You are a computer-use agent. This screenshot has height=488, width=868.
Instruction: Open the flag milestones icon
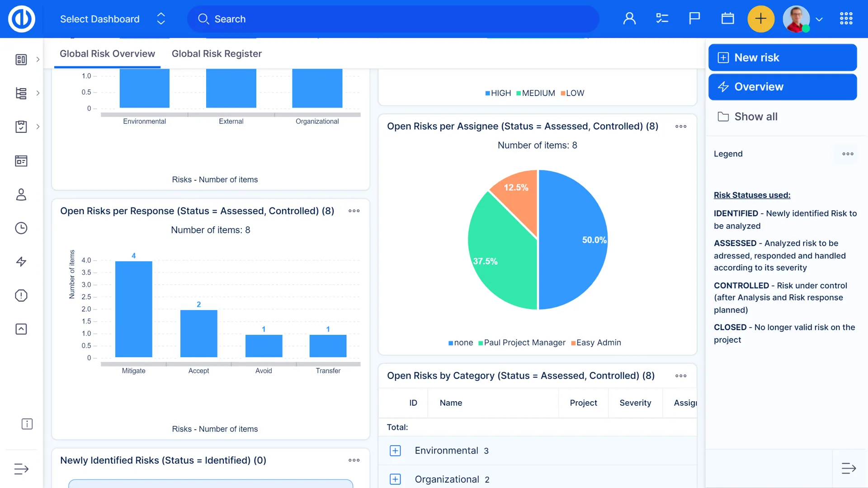tap(694, 19)
